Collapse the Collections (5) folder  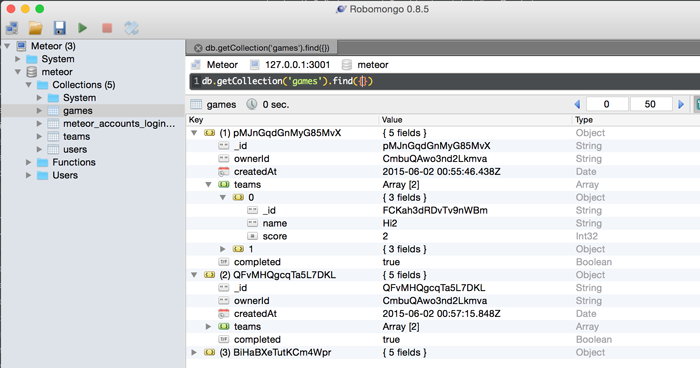click(29, 85)
